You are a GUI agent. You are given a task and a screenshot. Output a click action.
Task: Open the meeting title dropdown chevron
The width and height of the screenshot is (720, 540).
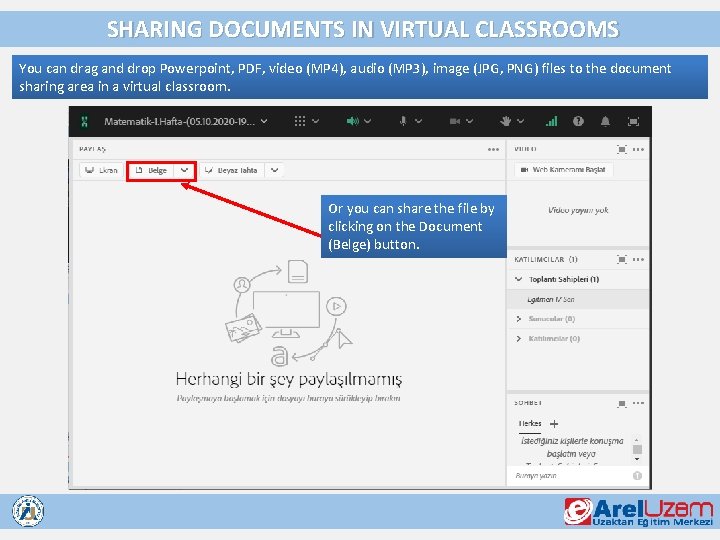pyautogui.click(x=264, y=121)
